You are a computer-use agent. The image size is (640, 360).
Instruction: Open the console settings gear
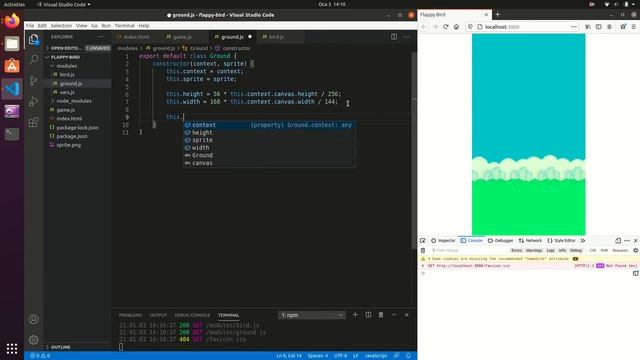[636, 250]
